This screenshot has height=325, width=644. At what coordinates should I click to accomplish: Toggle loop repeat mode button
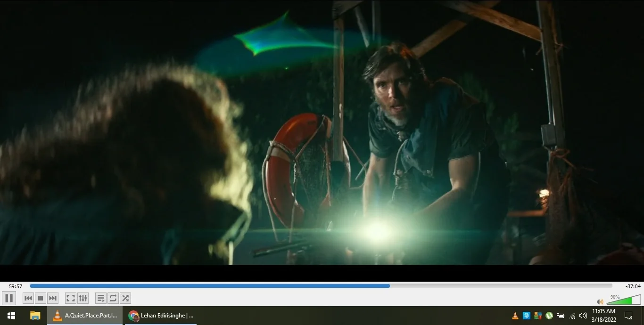point(113,298)
